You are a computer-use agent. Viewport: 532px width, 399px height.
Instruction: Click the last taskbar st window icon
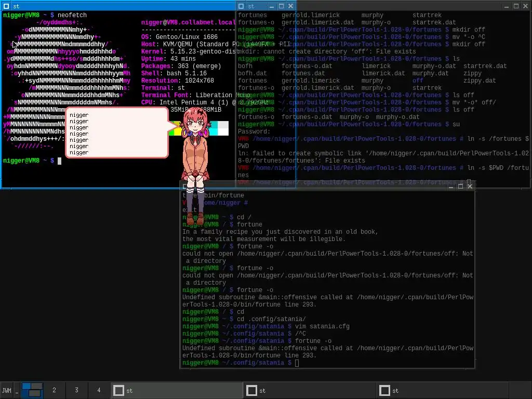(x=384, y=391)
